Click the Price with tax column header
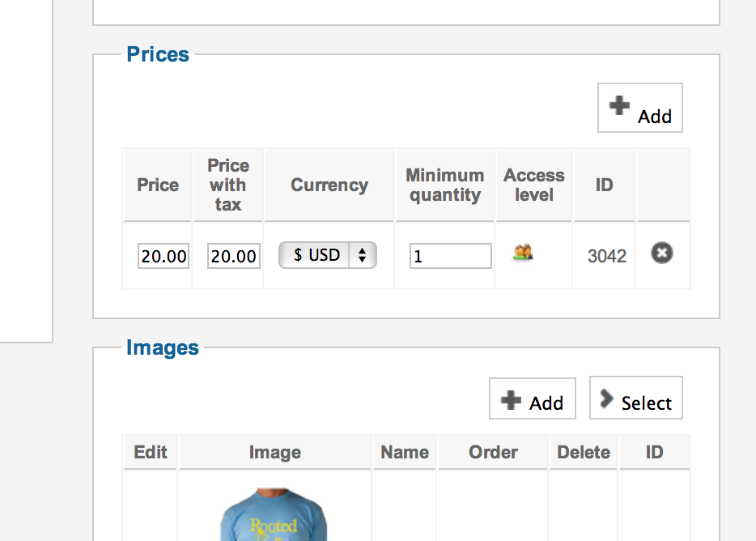 pyautogui.click(x=228, y=185)
